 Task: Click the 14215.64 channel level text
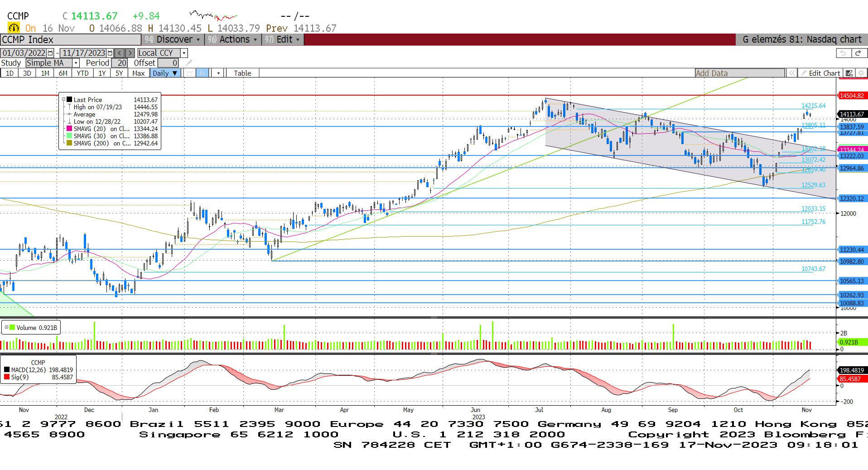813,106
